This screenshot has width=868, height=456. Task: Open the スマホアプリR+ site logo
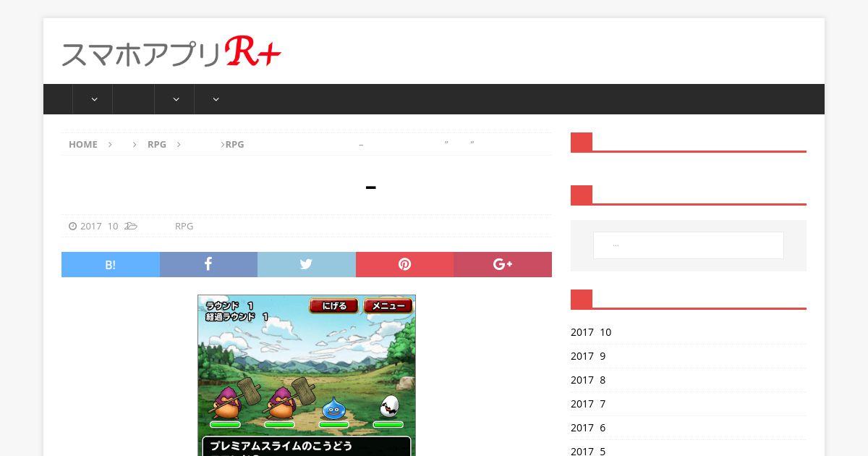(x=171, y=51)
